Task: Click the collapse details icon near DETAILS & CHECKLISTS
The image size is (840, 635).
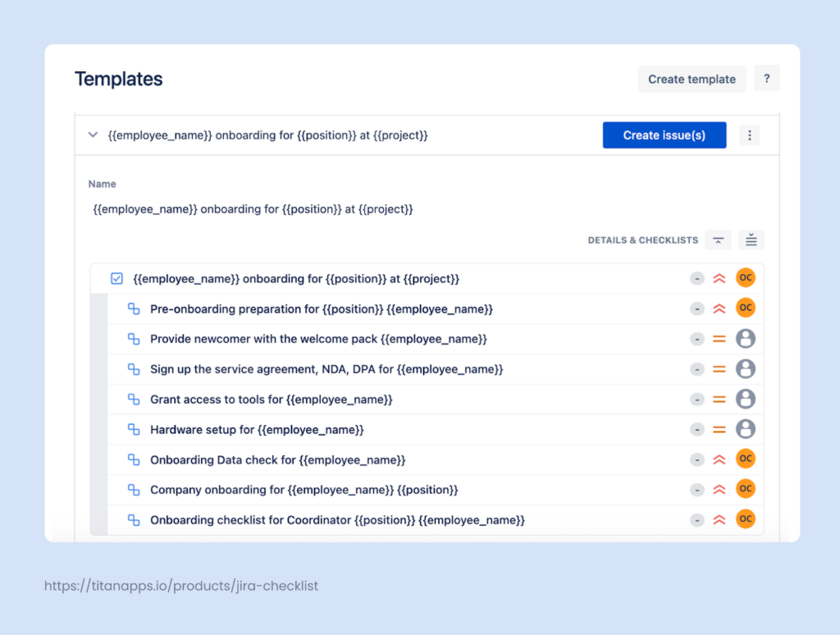Action: point(718,240)
